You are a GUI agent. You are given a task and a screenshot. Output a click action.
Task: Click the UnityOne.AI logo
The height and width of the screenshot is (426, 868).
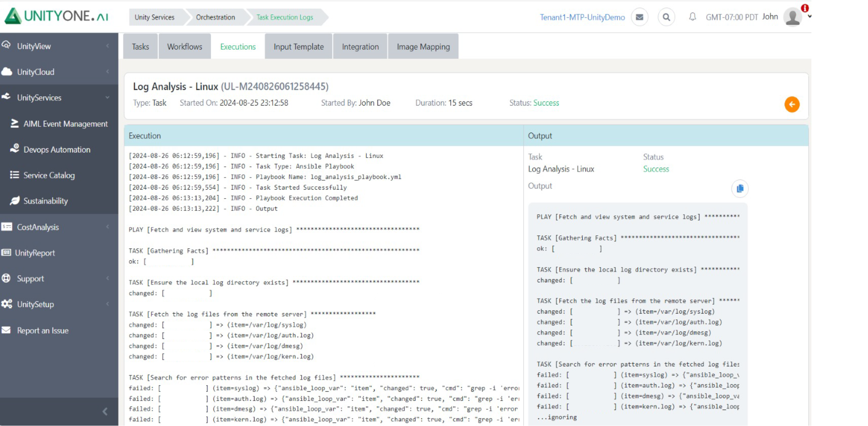[x=57, y=16]
